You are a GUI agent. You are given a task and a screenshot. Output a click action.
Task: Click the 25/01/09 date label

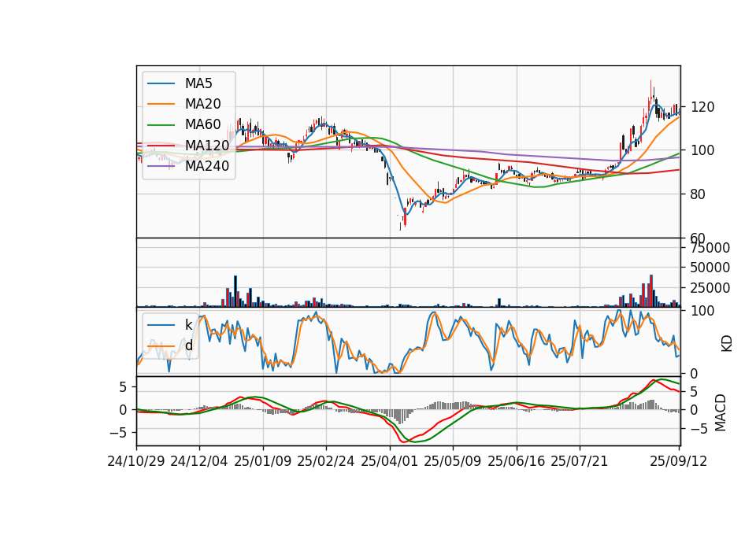point(263,461)
